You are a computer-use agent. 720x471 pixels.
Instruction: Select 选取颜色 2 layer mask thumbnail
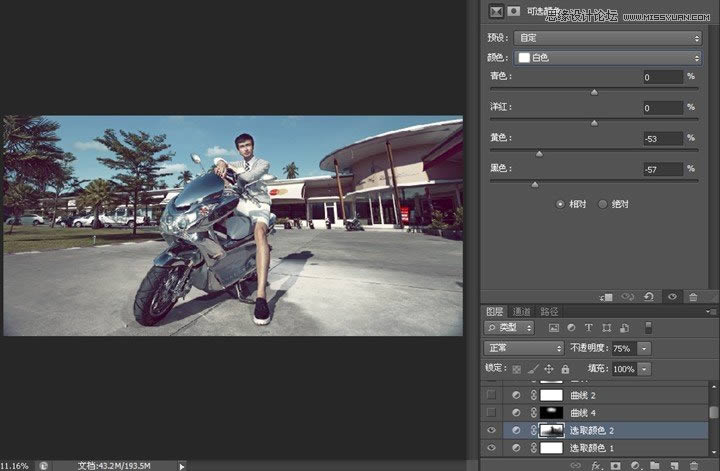(551, 430)
